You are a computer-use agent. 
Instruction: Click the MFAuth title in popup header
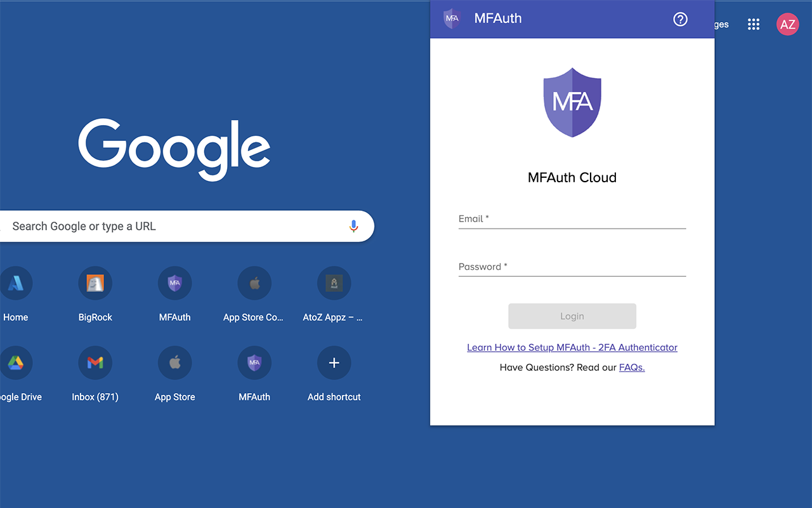tap(498, 18)
